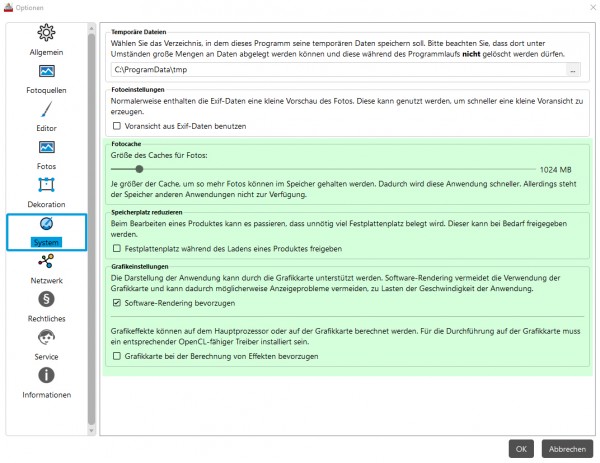Viewport: 600px width, 463px height.
Task: Select the Fotoquellen picture icon
Action: 46,71
